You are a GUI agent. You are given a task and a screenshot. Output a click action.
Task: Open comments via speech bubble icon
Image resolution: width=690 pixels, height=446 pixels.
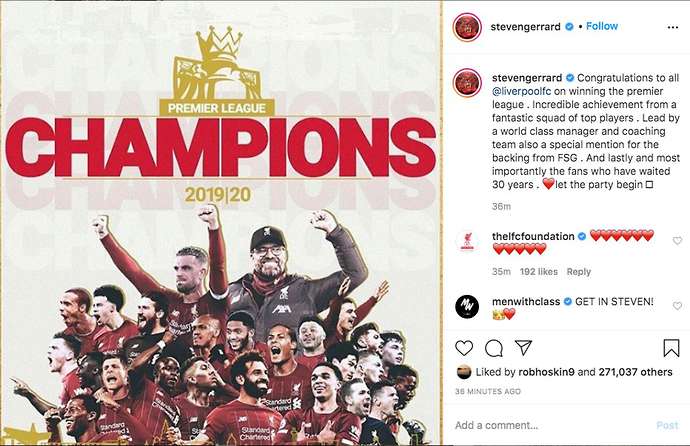(494, 348)
